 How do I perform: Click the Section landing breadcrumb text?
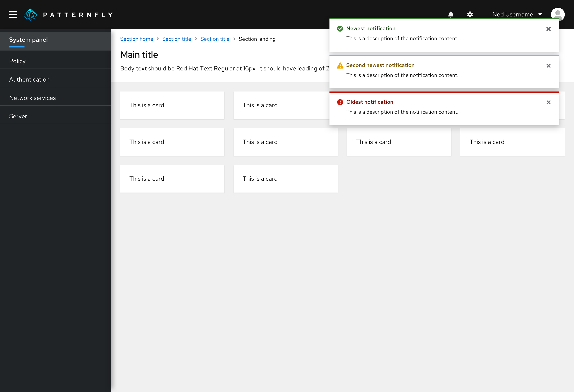tap(257, 39)
